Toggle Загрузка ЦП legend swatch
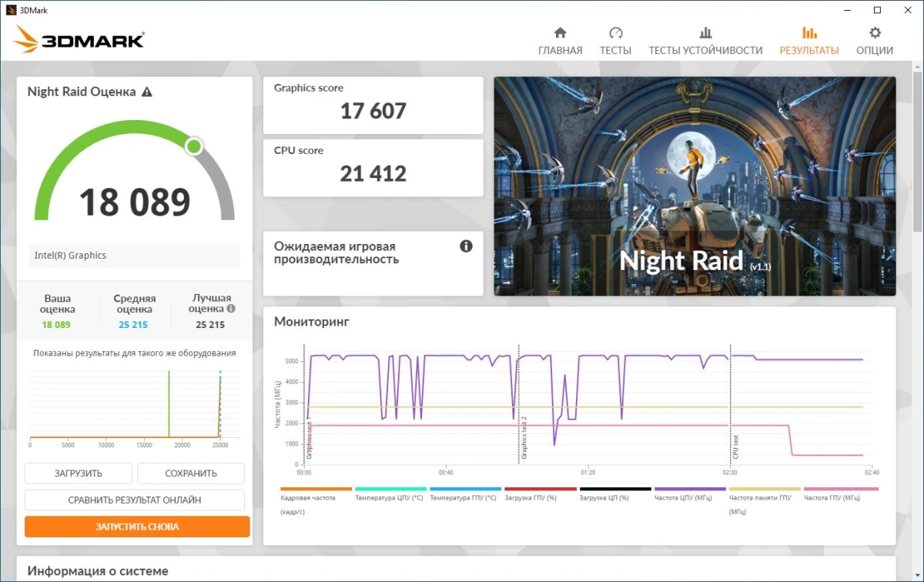This screenshot has height=582, width=924. [614, 489]
